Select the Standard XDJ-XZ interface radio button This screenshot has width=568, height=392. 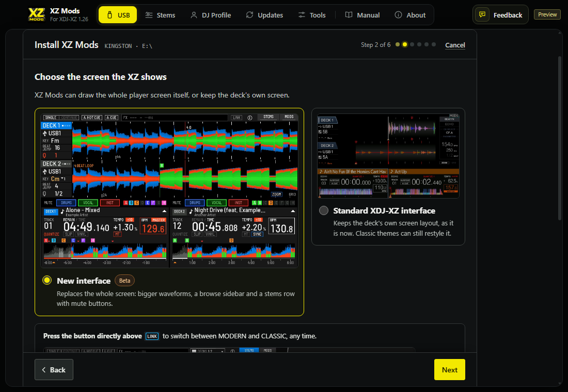(324, 210)
